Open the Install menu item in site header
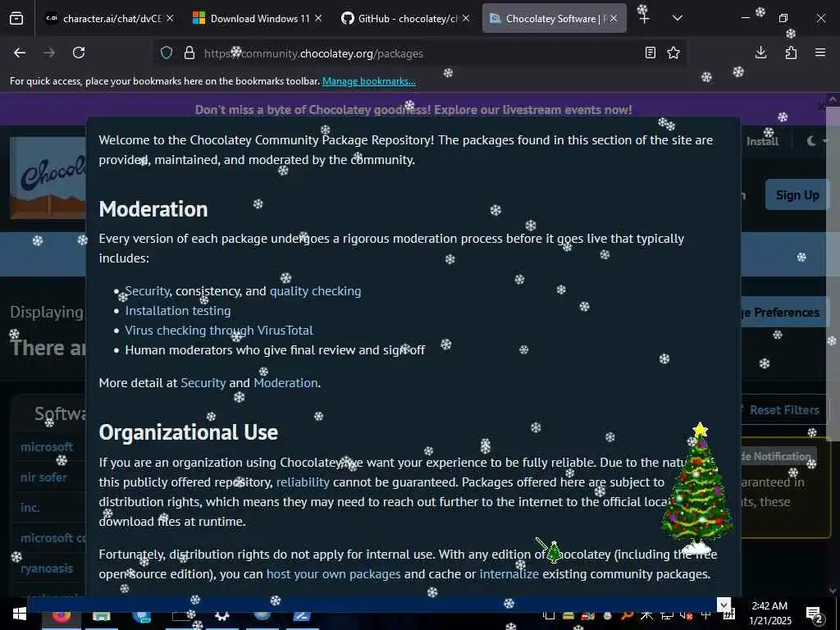 [x=762, y=141]
